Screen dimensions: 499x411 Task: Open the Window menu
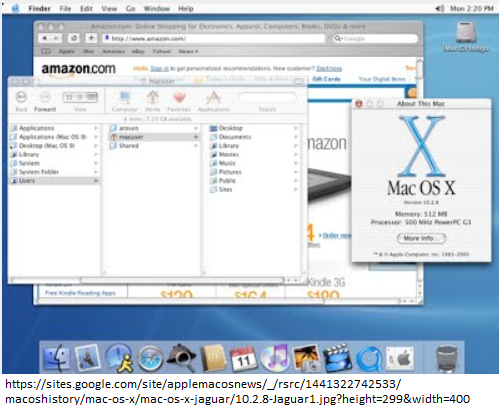(x=157, y=8)
